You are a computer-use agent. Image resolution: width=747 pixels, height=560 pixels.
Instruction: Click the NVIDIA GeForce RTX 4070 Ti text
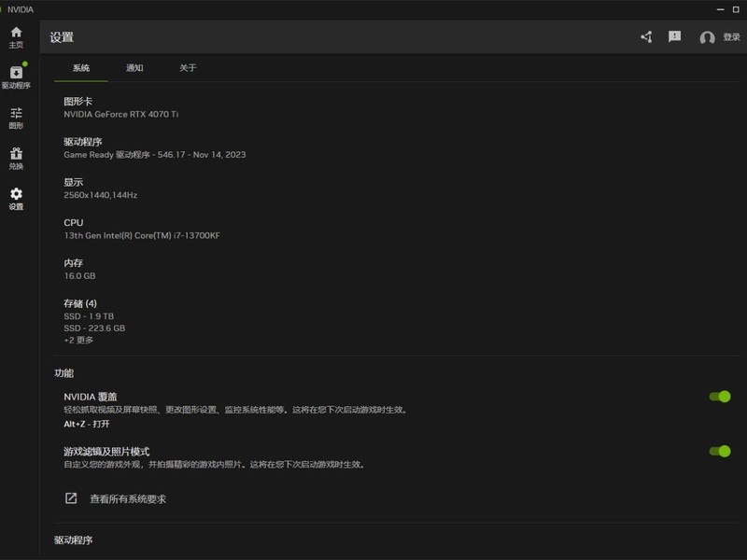click(121, 114)
